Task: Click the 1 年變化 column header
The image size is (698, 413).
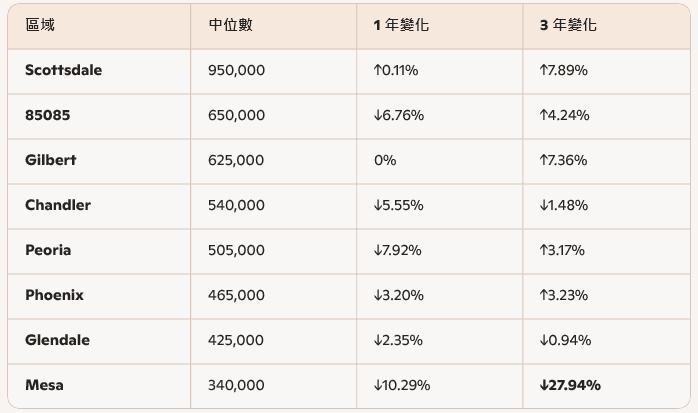Action: (401, 25)
